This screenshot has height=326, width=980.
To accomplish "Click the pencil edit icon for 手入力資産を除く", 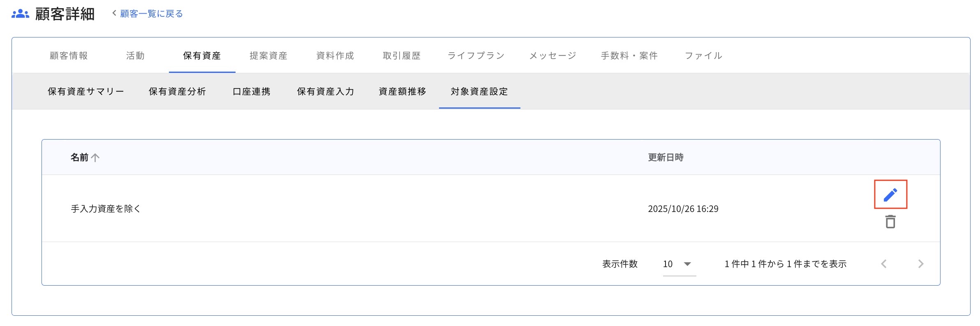I will tap(890, 195).
